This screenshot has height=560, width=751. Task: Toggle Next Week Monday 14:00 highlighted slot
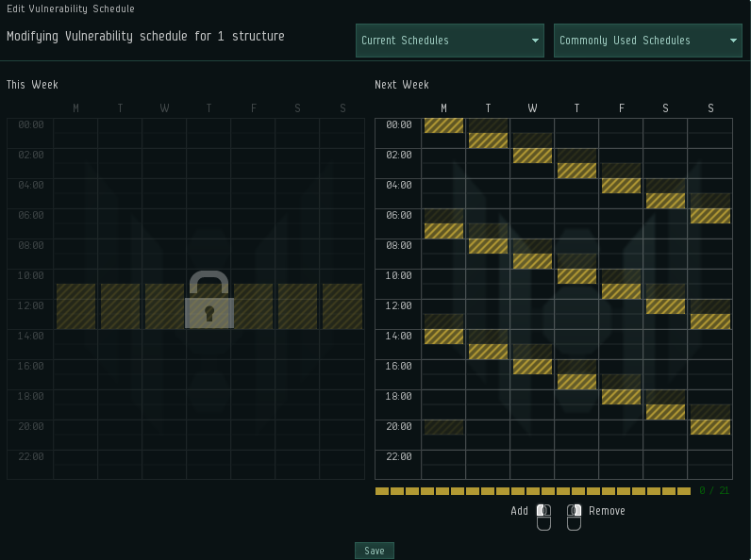[443, 337]
